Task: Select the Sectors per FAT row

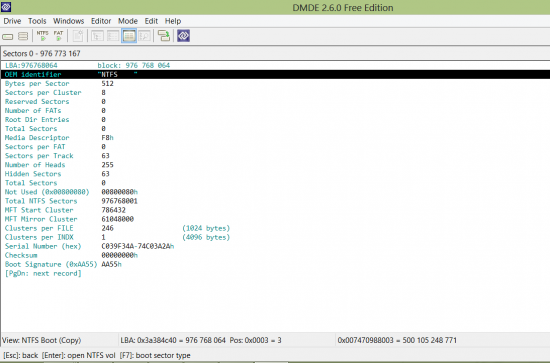Action: coord(275,147)
